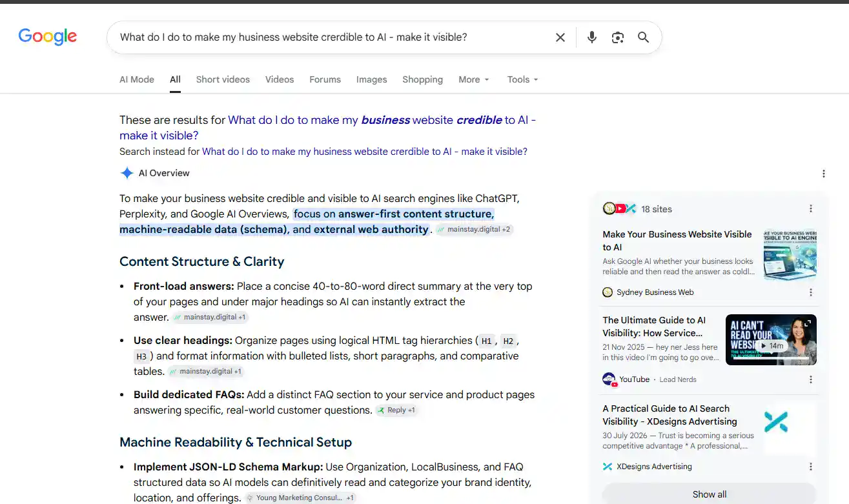The width and height of the screenshot is (849, 504).
Task: Open the 'mainstay.digital +2' source chip
Action: click(475, 229)
